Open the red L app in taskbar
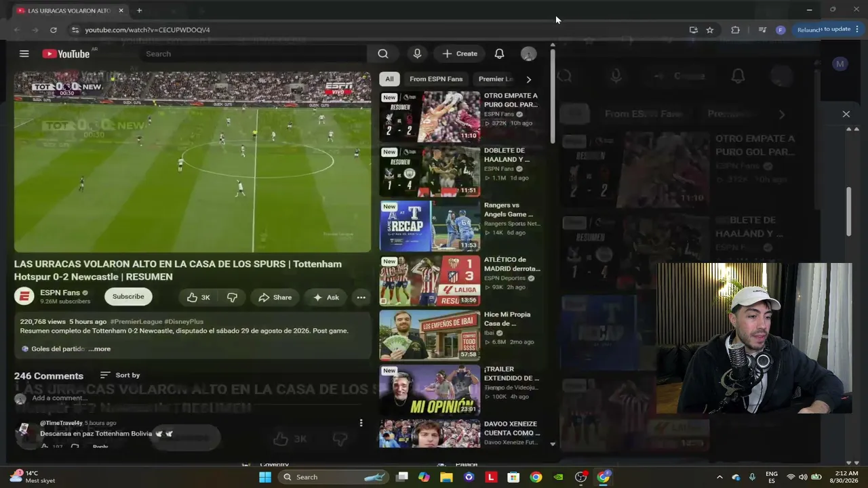 click(x=491, y=477)
